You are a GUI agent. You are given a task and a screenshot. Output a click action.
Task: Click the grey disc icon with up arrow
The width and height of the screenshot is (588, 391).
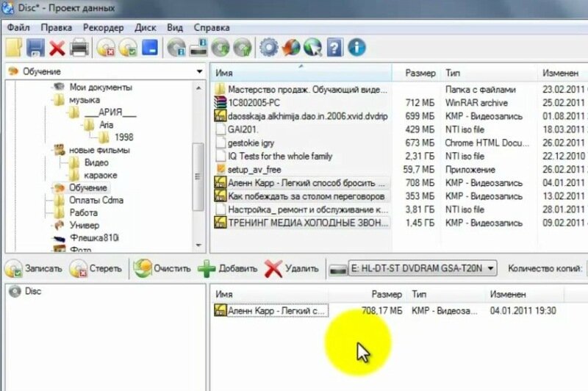point(243,48)
